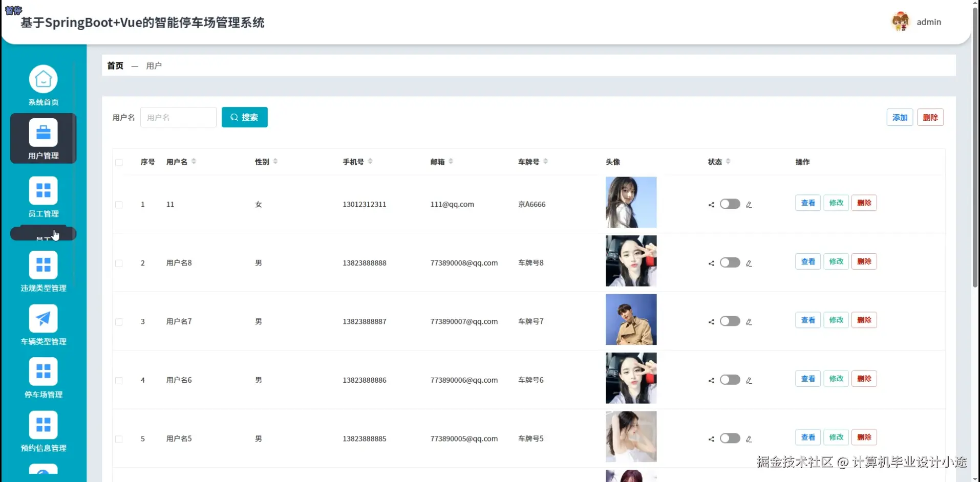Click the pencil edit icon for 用户名8

tap(749, 263)
